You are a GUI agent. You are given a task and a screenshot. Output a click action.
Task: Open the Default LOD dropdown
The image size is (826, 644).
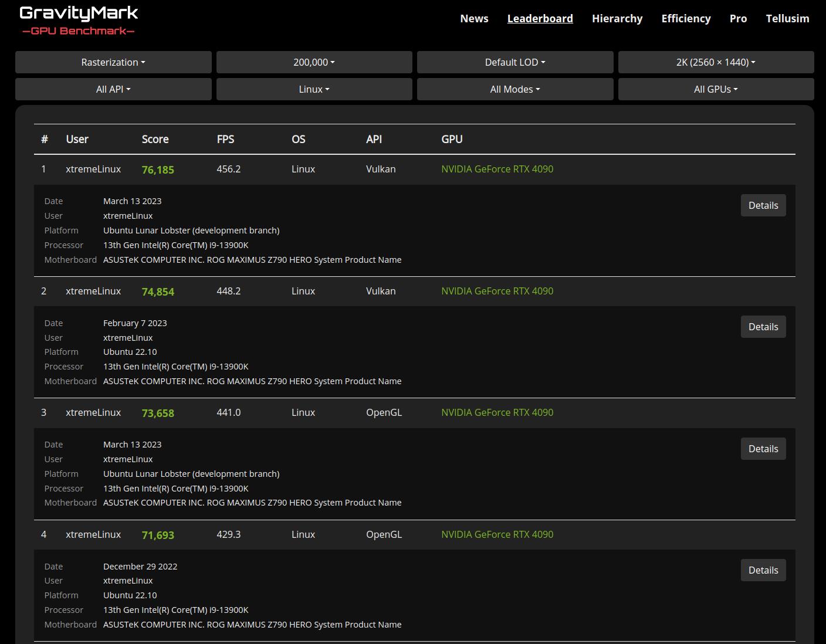[514, 62]
